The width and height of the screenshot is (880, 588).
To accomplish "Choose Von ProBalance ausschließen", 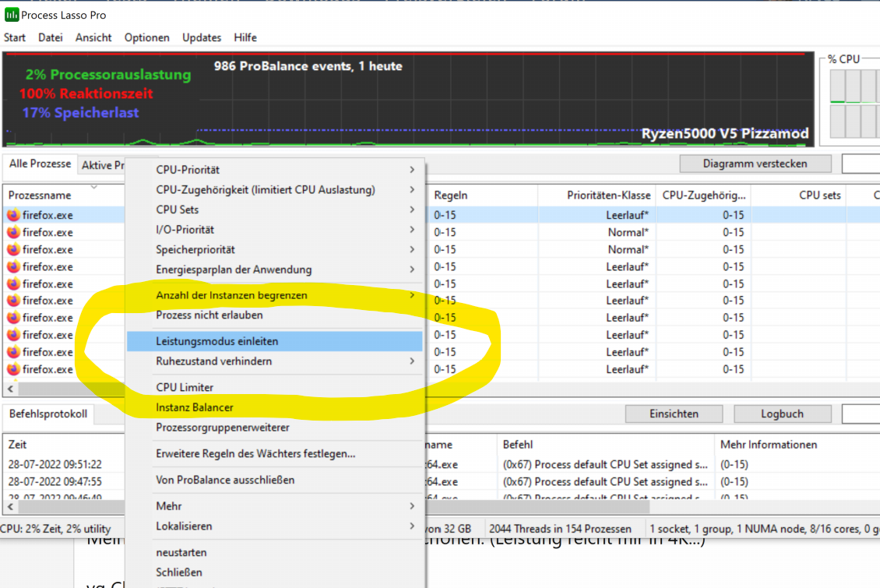I will coord(275,480).
